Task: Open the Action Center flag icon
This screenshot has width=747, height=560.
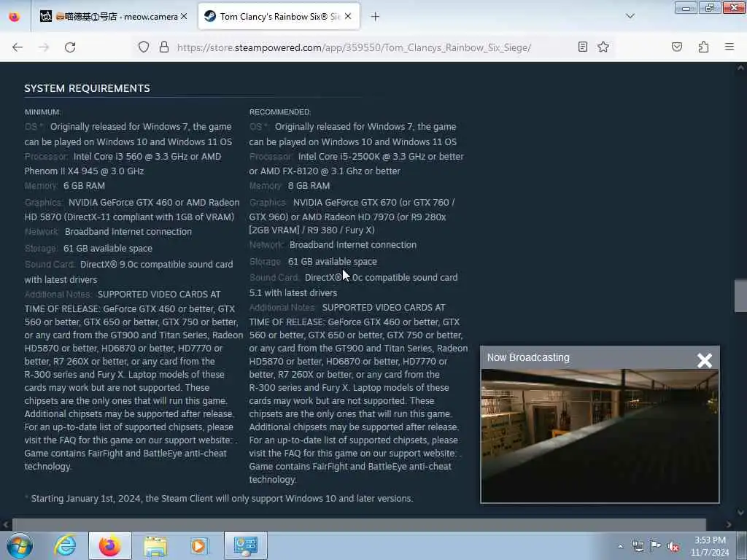Action: pyautogui.click(x=656, y=545)
